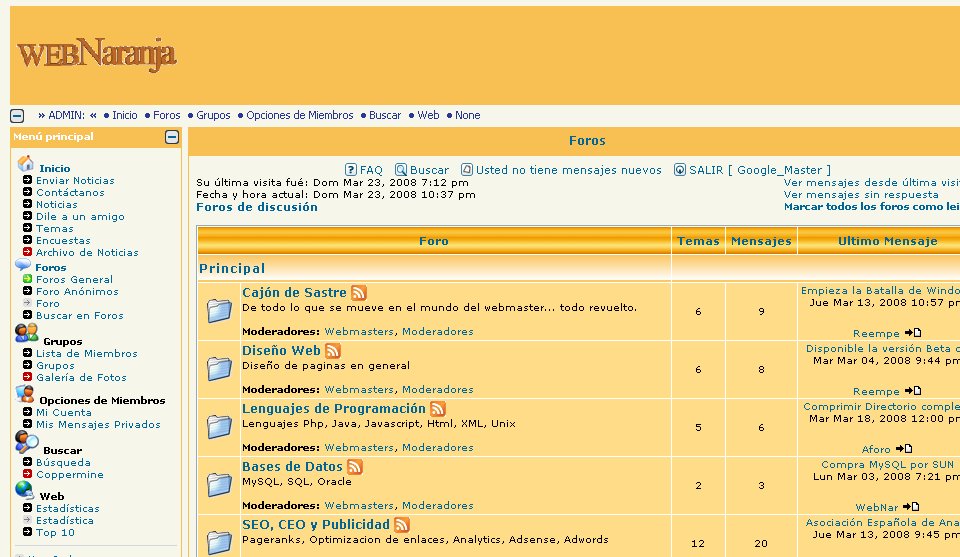
Task: Click the folder icon for Cajón de Sastre
Action: (219, 311)
